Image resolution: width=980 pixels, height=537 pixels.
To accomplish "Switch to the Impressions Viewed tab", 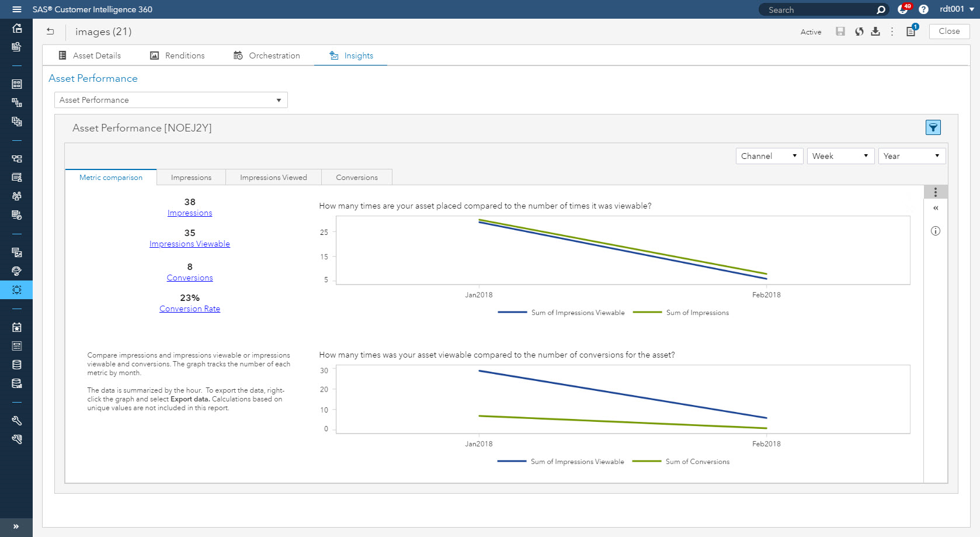I will [x=273, y=178].
